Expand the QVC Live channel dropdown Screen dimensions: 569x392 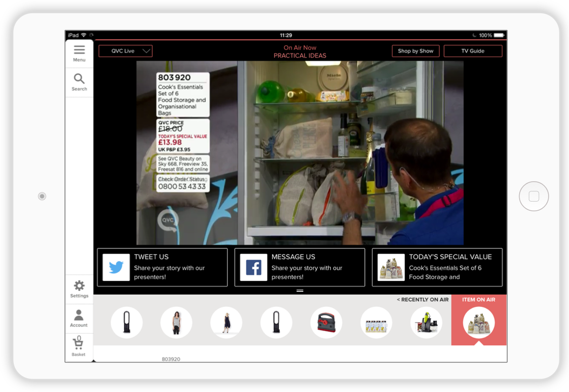[125, 51]
